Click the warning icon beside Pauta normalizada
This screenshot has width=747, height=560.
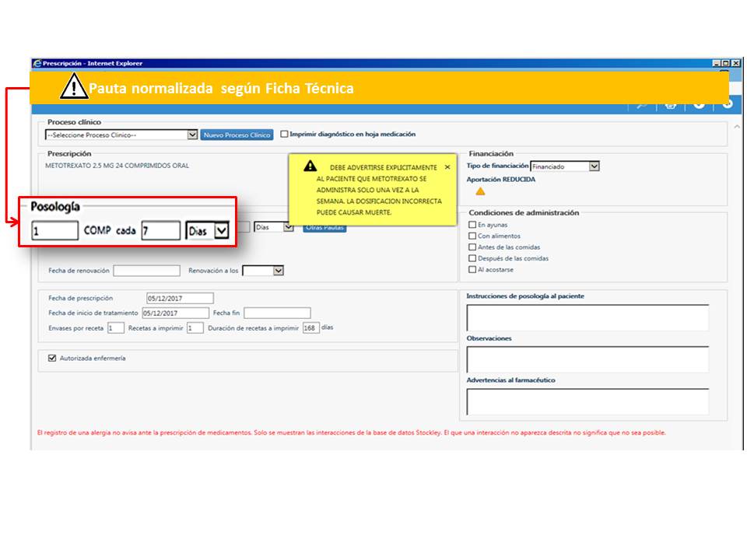(x=74, y=88)
